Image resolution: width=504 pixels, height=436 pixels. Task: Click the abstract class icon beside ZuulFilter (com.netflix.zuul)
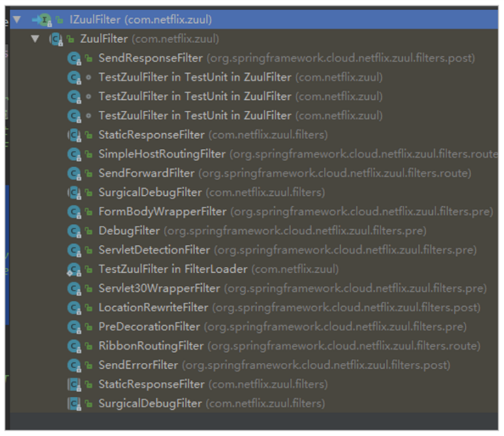[x=57, y=39]
